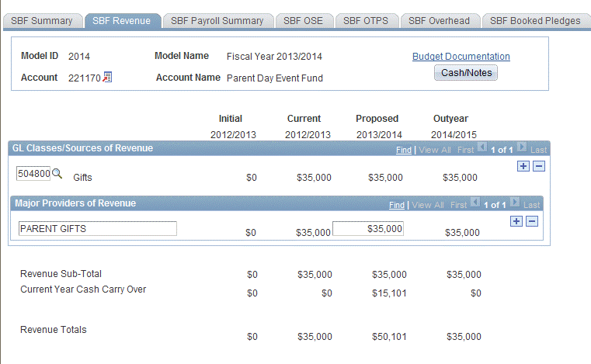The height and width of the screenshot is (364, 591).
Task: Open the Budget Documentation link
Action: (461, 57)
